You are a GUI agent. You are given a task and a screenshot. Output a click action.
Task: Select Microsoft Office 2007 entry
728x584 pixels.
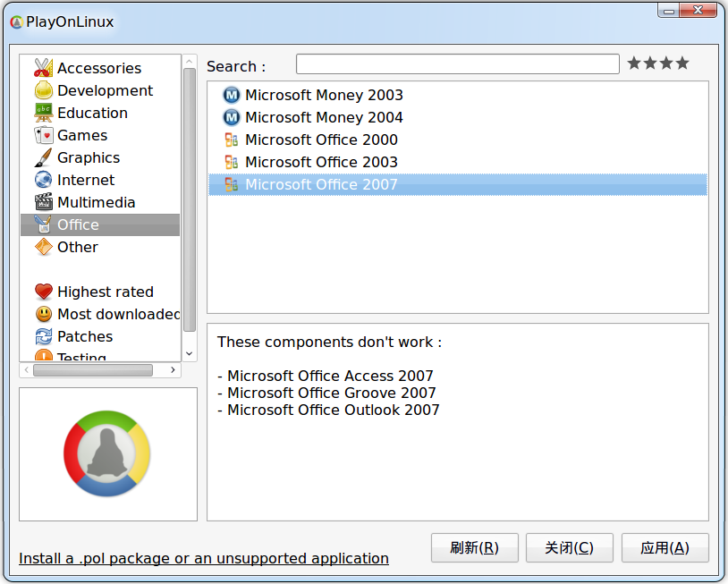458,184
